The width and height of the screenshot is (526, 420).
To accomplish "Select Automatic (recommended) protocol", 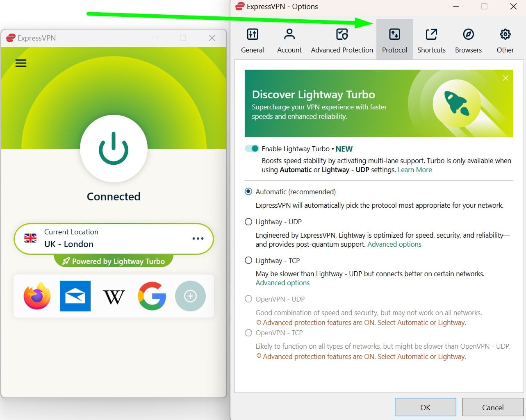I will 248,192.
